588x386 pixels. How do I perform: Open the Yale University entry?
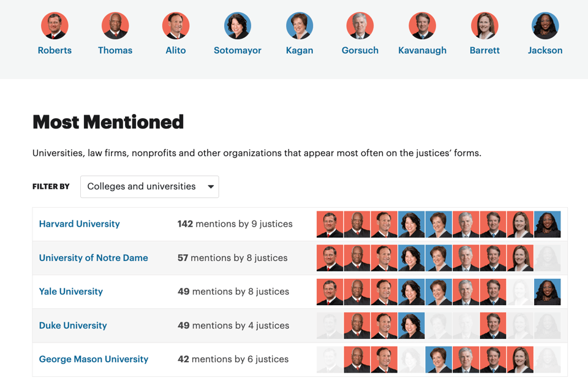(71, 292)
